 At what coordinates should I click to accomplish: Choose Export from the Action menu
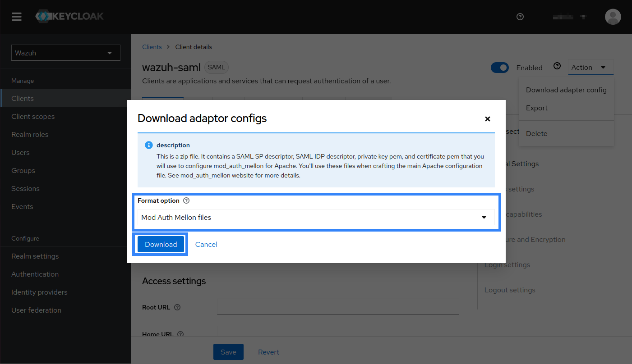pyautogui.click(x=566, y=108)
